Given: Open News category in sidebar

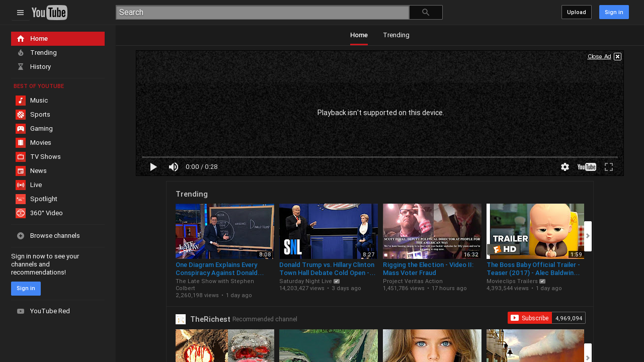Looking at the screenshot, I should coord(58,171).
